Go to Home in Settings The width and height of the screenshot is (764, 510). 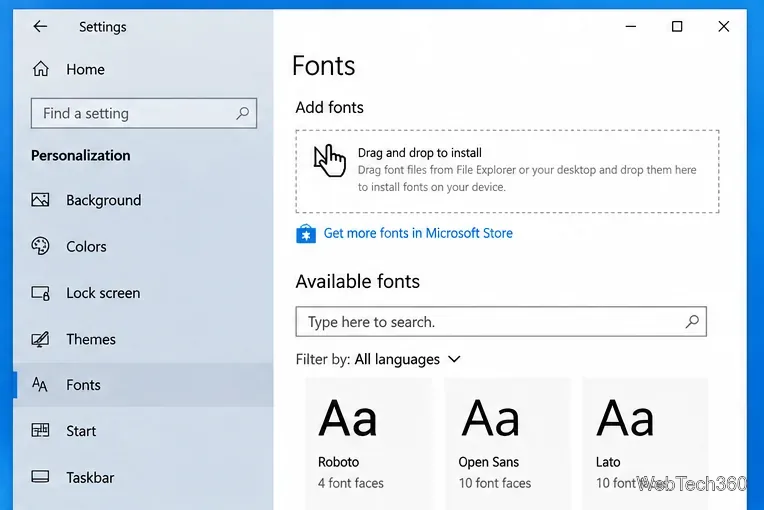point(143,69)
